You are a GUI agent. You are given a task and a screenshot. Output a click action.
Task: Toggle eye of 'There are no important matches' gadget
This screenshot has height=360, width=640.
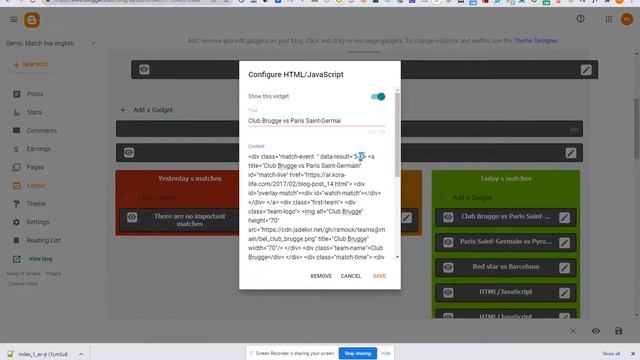pos(131,217)
